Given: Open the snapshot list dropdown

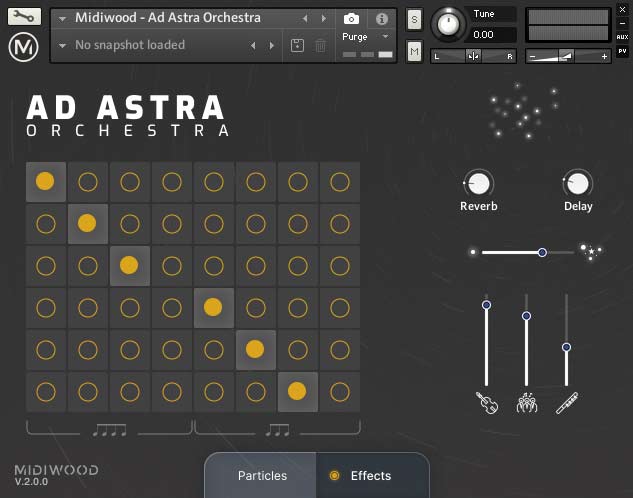Looking at the screenshot, I should point(63,45).
